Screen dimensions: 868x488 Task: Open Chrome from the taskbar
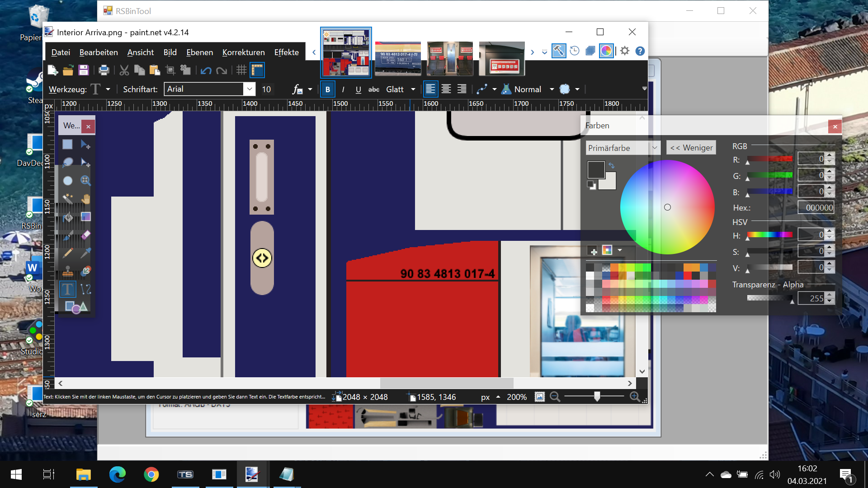[151, 474]
